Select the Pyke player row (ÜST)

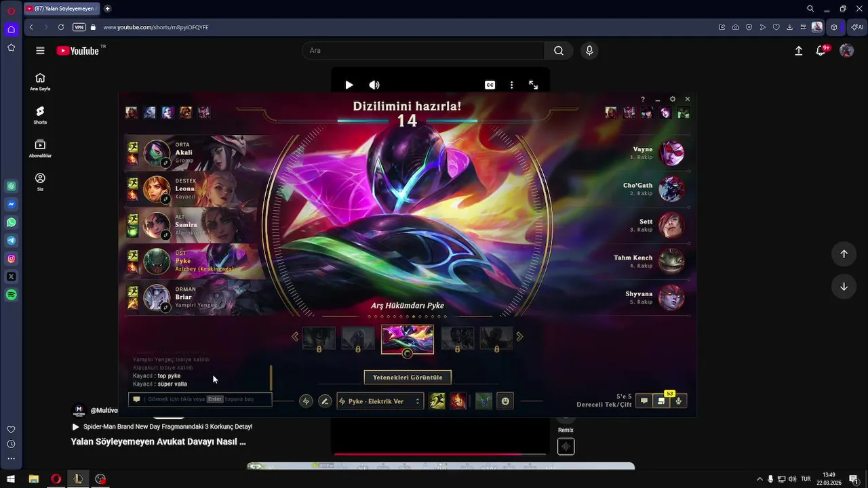[x=193, y=262]
